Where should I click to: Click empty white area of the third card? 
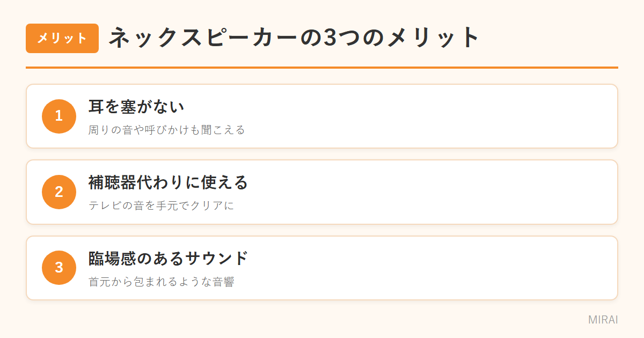tap(429, 268)
